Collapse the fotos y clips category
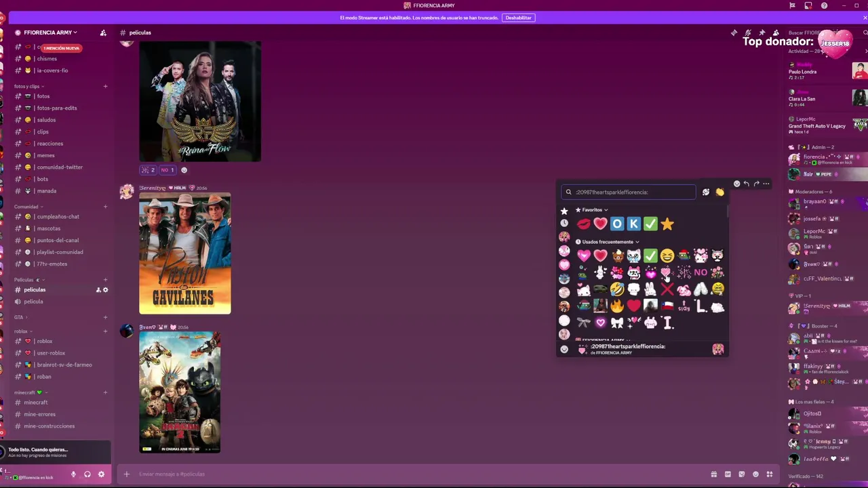Screen dimensions: 868x488 (28, 86)
